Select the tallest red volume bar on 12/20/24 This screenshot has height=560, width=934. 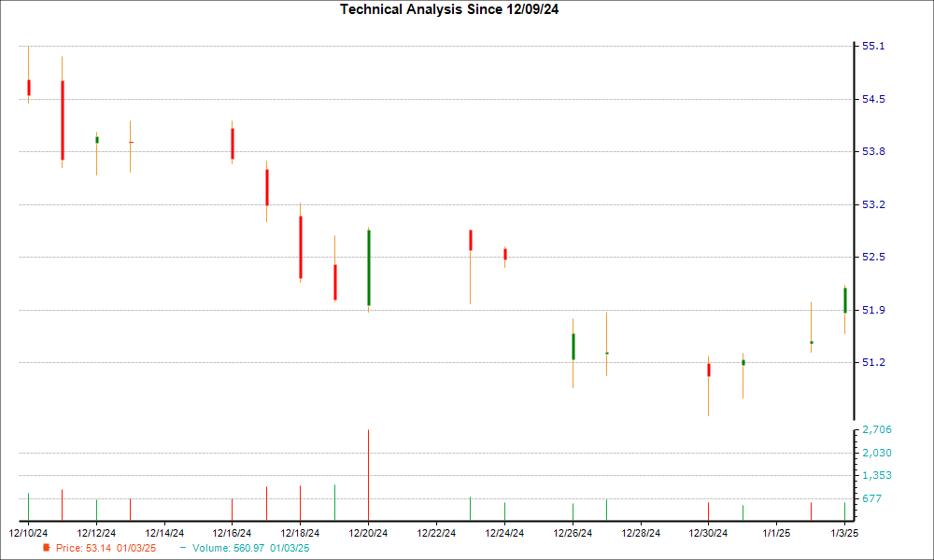click(x=369, y=475)
